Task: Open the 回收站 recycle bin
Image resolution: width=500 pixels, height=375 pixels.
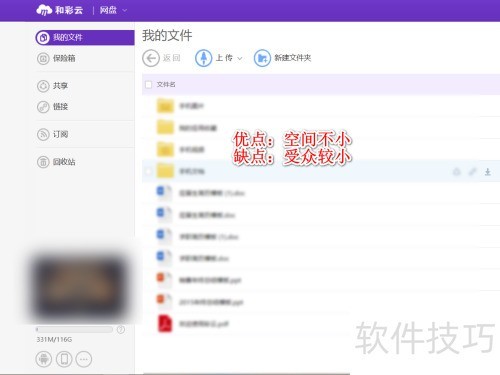Action: [x=56, y=162]
